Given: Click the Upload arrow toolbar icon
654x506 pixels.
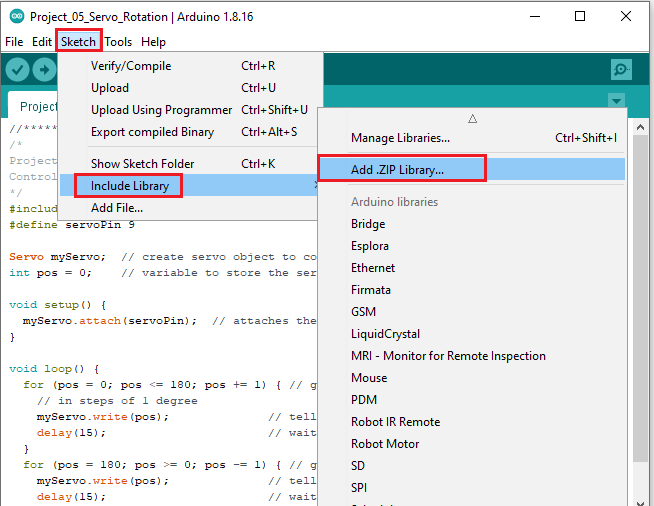Looking at the screenshot, I should 44,70.
